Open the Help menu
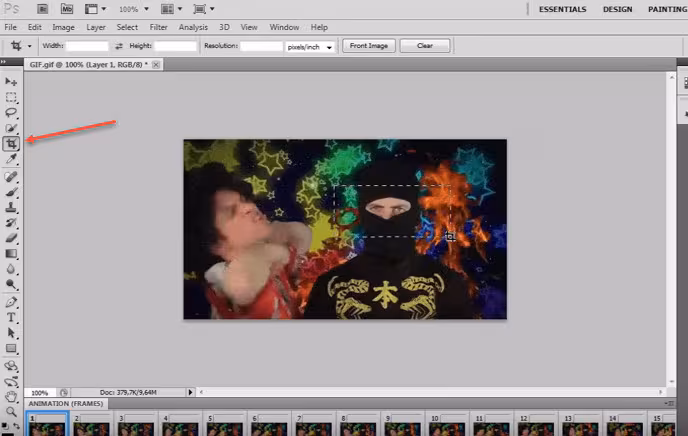 (x=319, y=27)
